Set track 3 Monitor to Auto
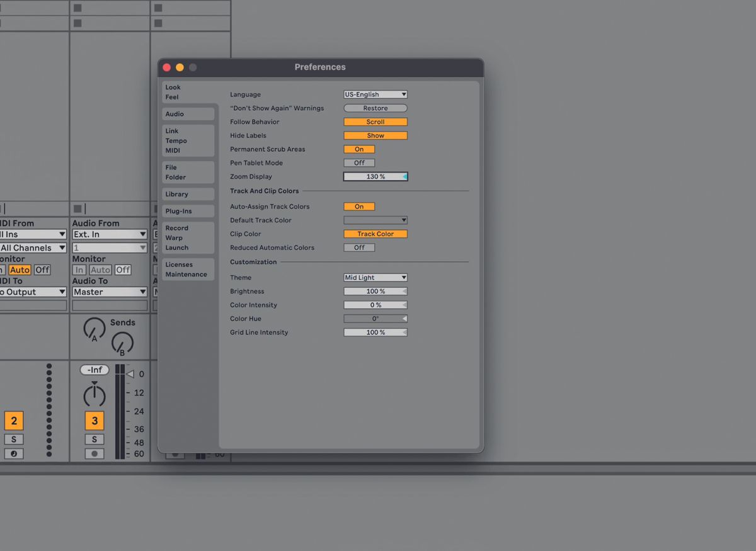This screenshot has width=756, height=551. click(x=101, y=270)
